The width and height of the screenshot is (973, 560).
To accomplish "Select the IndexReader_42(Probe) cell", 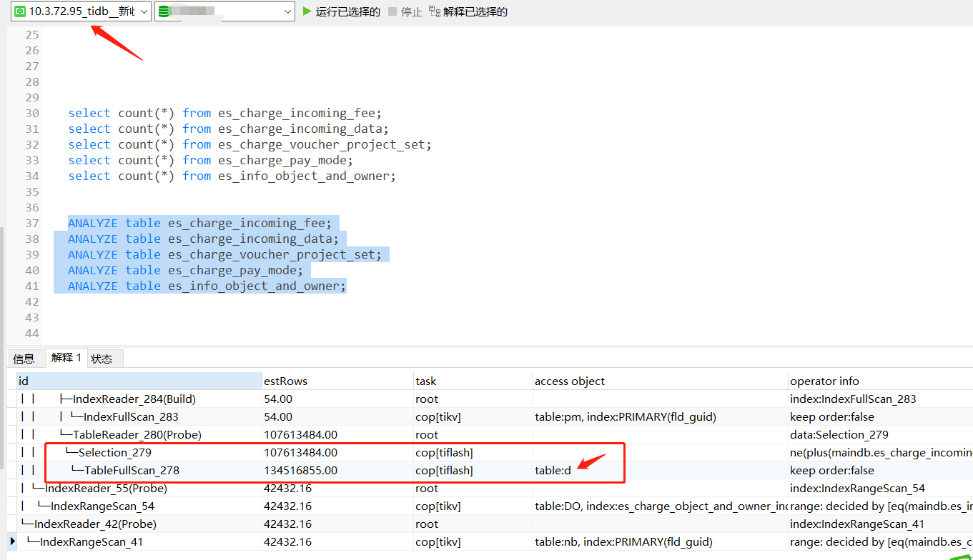I will tap(139, 524).
